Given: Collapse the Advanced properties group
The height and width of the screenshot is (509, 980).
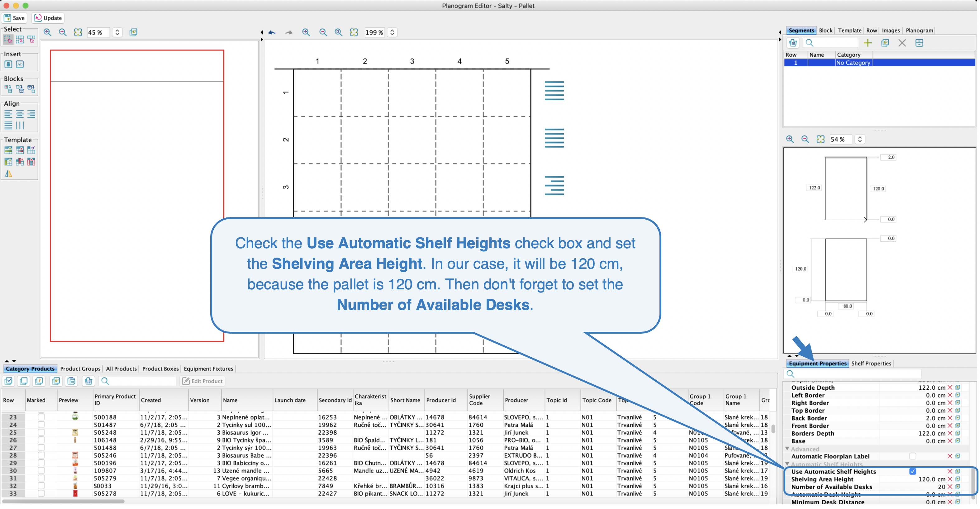Looking at the screenshot, I should pos(787,449).
